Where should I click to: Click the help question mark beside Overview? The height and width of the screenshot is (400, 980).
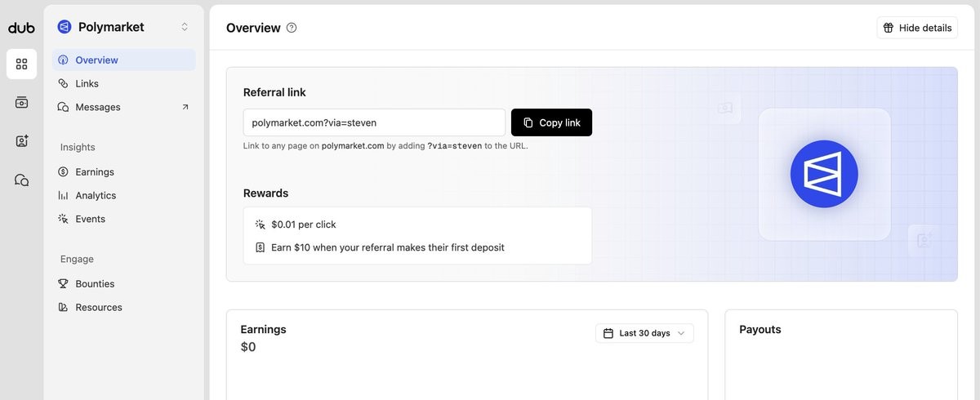(x=292, y=28)
